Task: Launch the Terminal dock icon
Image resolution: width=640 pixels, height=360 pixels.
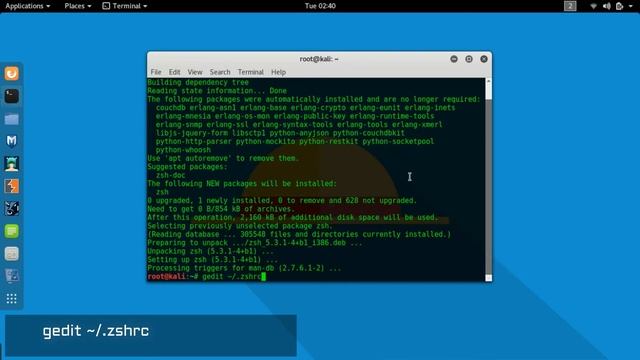Action: (x=11, y=96)
